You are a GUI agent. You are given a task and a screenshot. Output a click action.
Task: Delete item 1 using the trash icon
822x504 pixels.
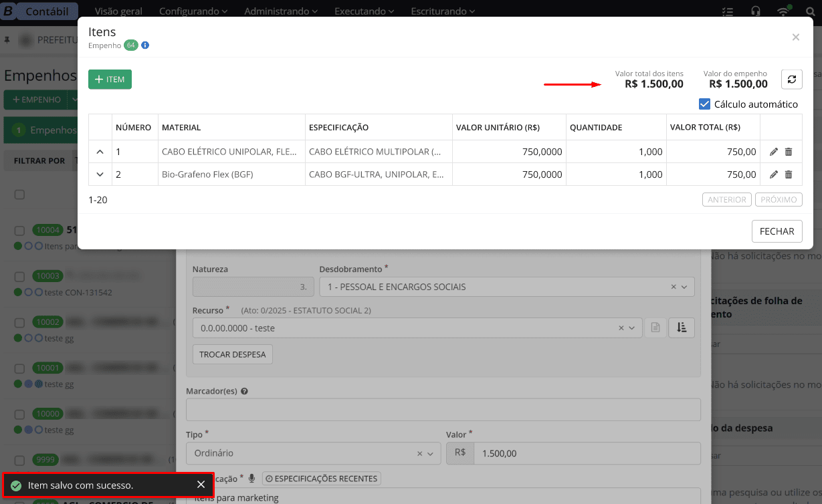pos(789,152)
